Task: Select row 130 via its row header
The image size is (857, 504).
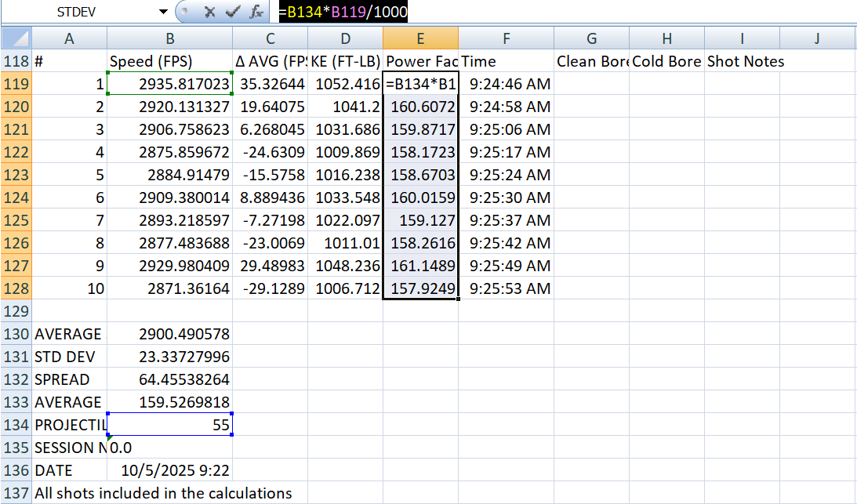Action: [16, 334]
